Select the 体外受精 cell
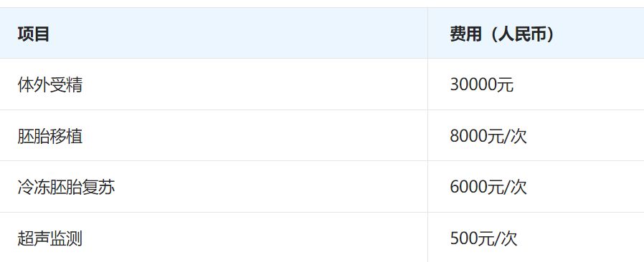This screenshot has height=262, width=644. tap(214, 84)
